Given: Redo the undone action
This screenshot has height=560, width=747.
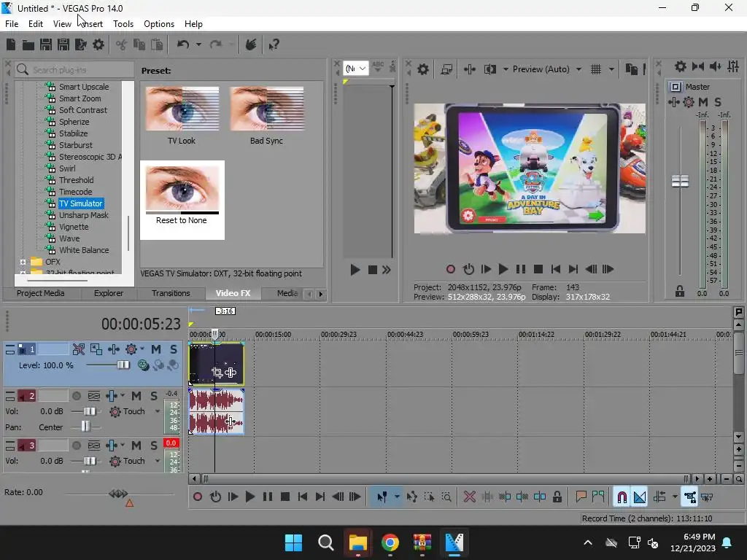Looking at the screenshot, I should pos(216,44).
